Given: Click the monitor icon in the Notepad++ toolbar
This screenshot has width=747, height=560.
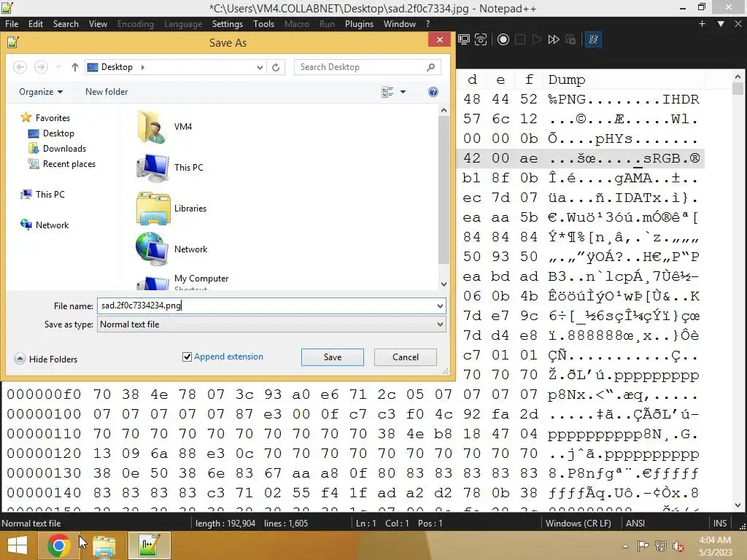Looking at the screenshot, I should [463, 39].
